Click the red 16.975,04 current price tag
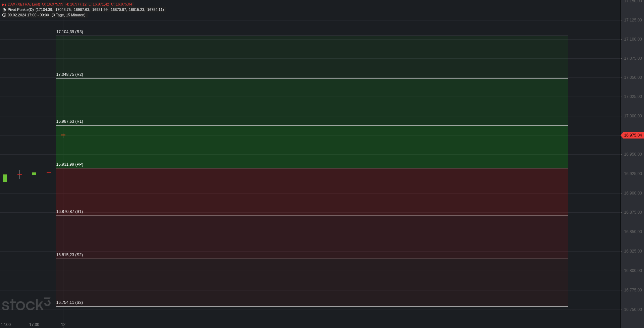 click(x=633, y=135)
